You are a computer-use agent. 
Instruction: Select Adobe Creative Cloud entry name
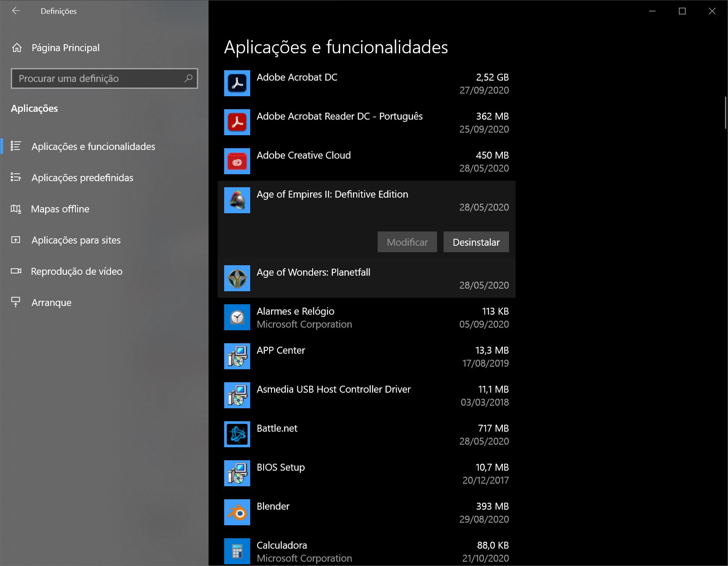tap(304, 155)
